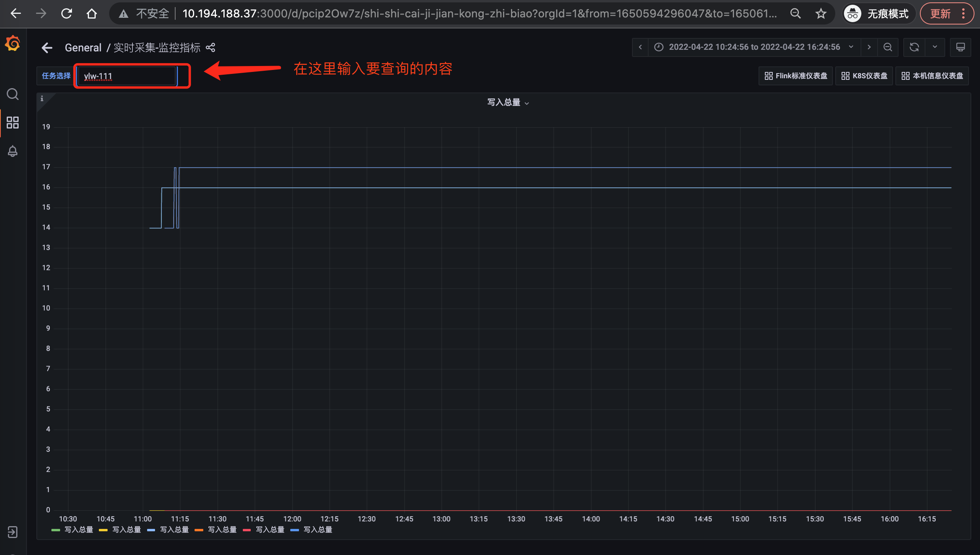Switch to TV cycle view mode icon
The width and height of the screenshot is (980, 555).
tap(961, 47)
